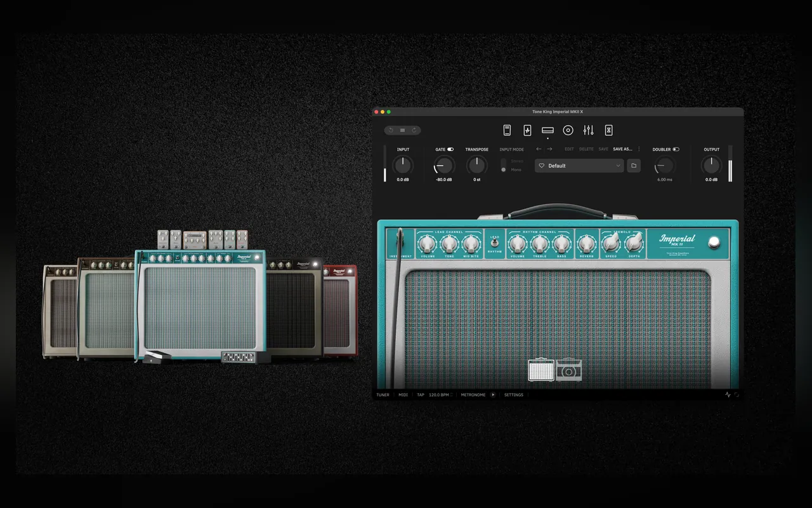Viewport: 812px width, 508px height.
Task: Toggle the amp power light button
Action: tap(714, 242)
